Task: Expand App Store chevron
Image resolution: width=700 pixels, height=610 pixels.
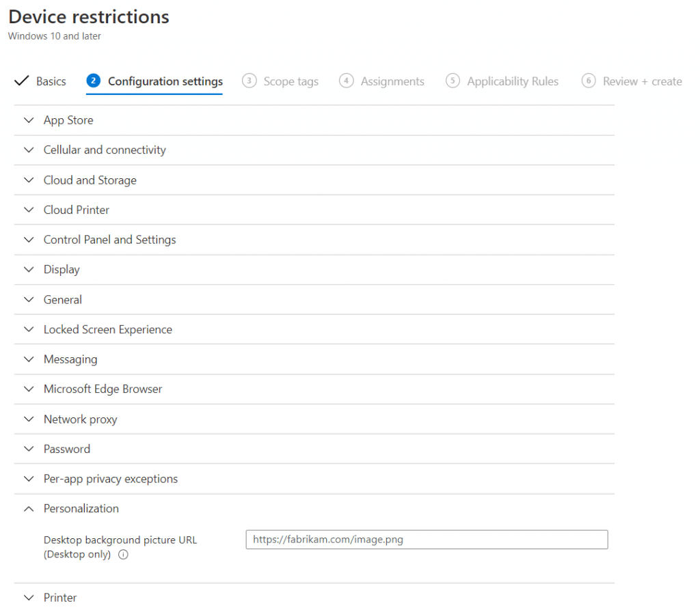Action: click(x=29, y=120)
